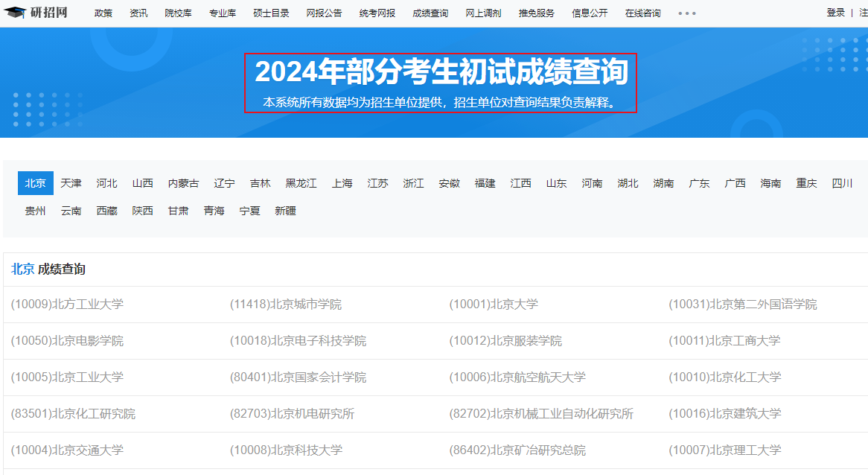Viewport: 868px width, 475px height.
Task: Open the 成绩查询 navigation menu item
Action: point(430,13)
